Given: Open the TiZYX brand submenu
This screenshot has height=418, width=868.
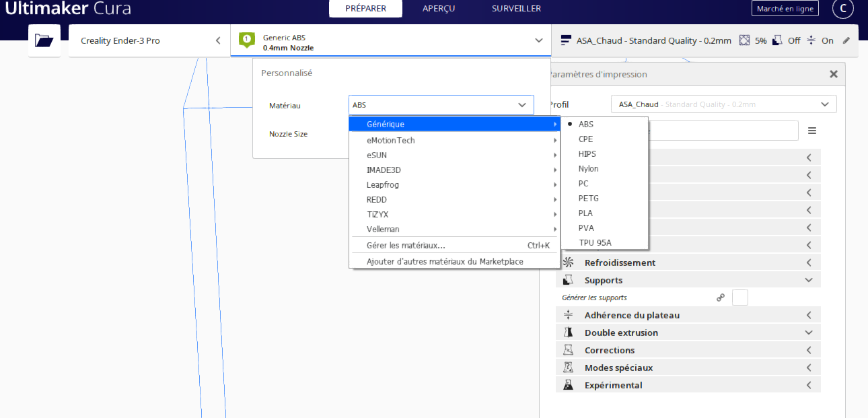Looking at the screenshot, I should (455, 214).
